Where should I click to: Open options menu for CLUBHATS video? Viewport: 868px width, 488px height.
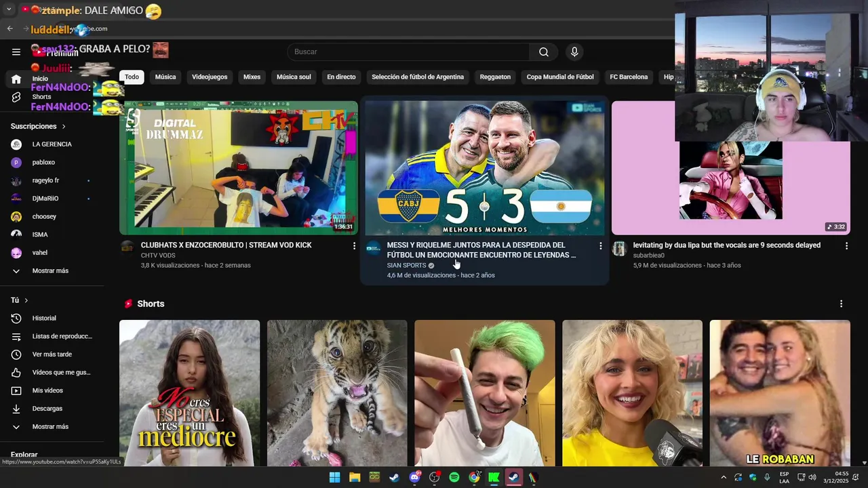coord(354,246)
